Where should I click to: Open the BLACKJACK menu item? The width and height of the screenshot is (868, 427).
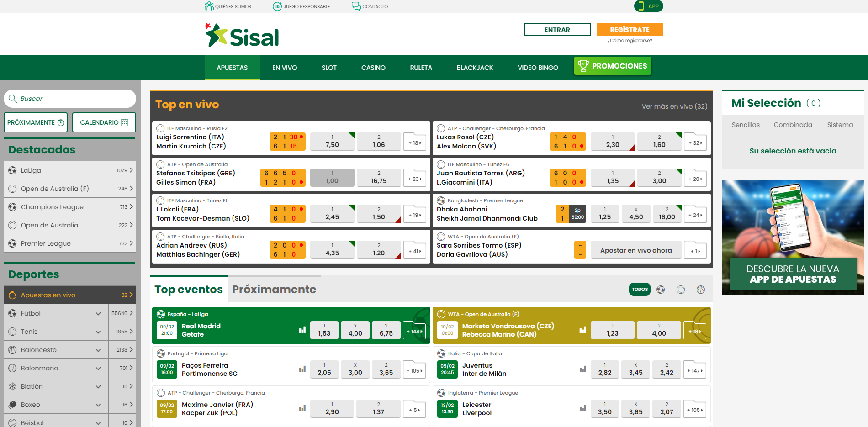pos(475,68)
